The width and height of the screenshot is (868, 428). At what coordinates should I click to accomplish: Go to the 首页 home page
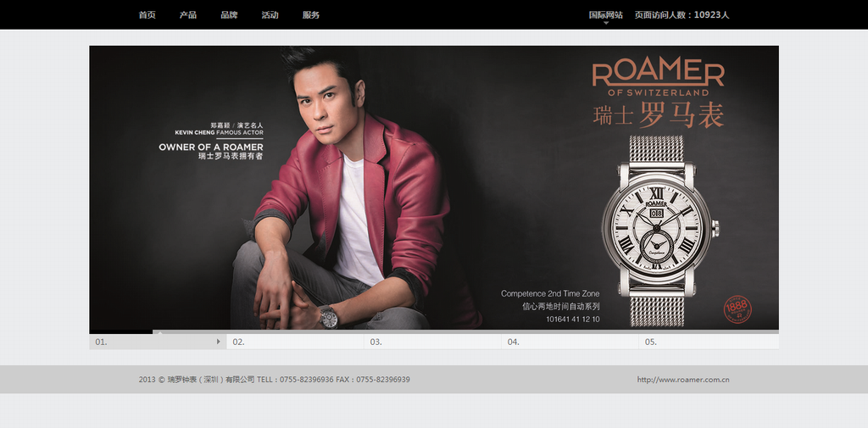point(147,14)
